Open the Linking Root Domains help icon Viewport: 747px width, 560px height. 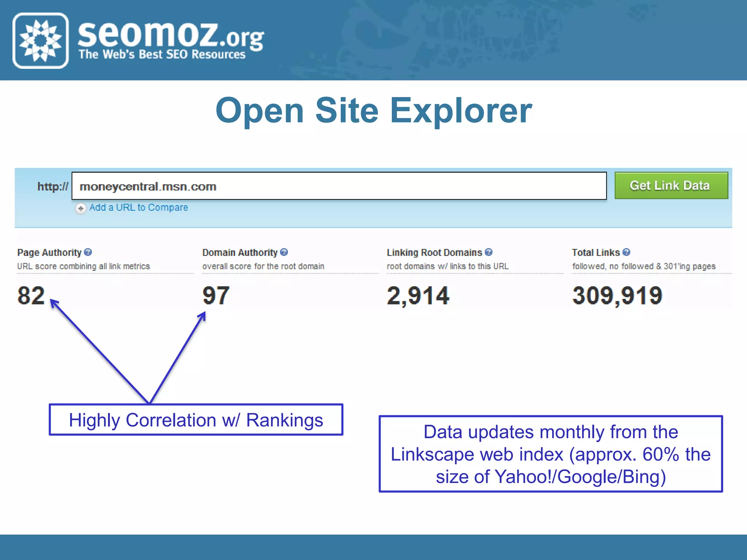tap(489, 252)
